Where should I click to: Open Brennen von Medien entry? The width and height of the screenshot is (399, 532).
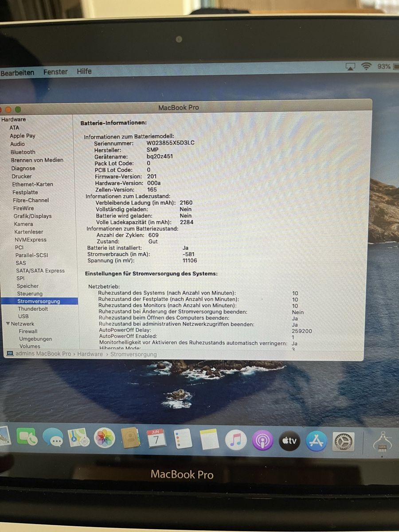pos(37,160)
